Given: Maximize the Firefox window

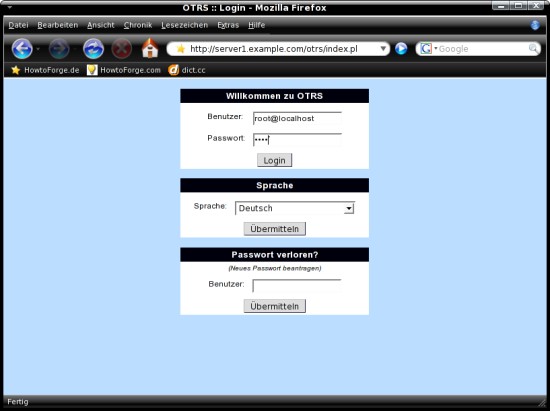Looking at the screenshot, I should point(518,6).
